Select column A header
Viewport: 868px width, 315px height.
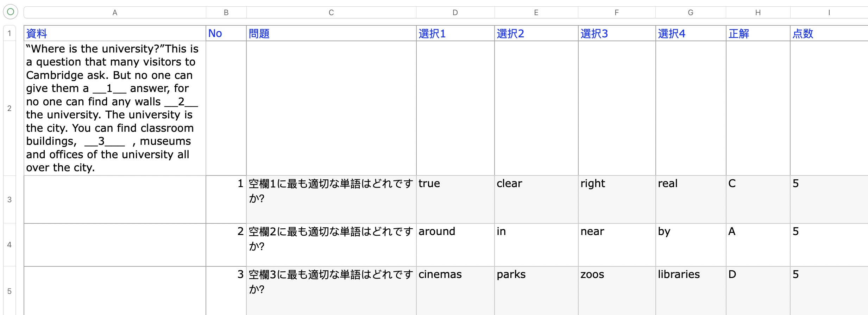pos(115,13)
